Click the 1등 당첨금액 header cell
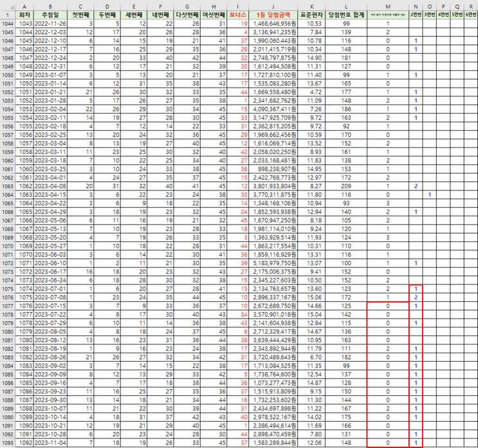The height and width of the screenshot is (448, 478). 273,15
